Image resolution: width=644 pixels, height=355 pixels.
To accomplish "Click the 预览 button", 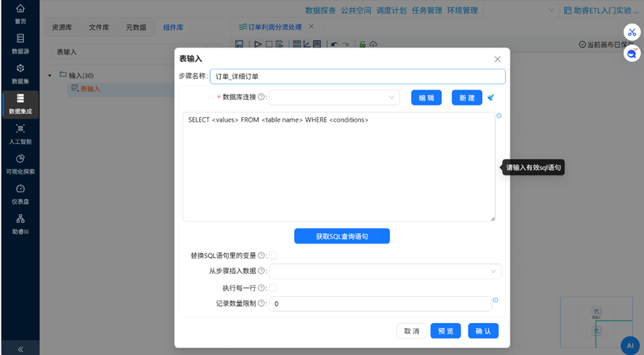I will point(446,331).
